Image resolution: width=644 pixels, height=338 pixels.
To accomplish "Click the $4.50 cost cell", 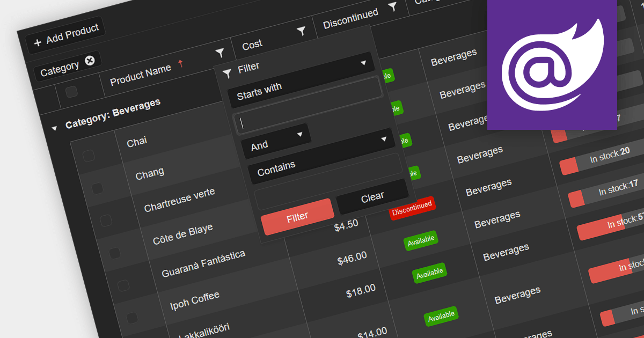I will [x=346, y=225].
